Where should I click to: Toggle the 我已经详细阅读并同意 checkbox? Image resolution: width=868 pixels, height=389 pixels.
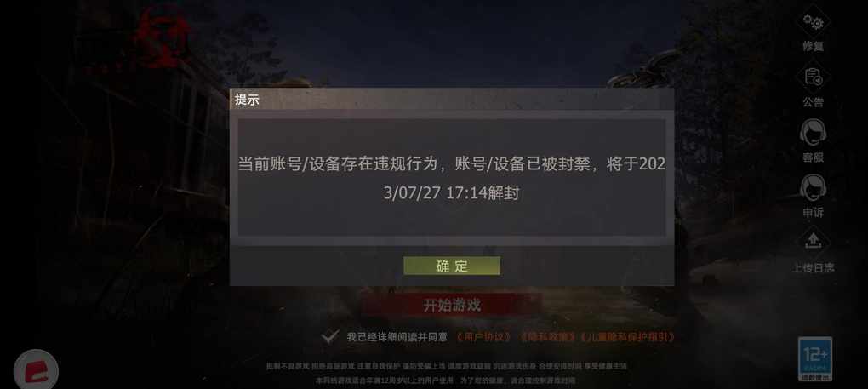[330, 336]
